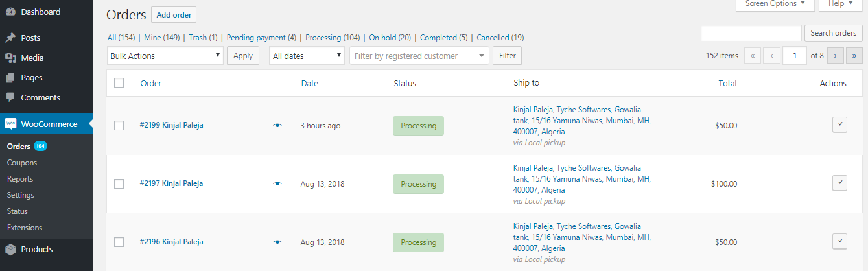Toggle the select-all orders checkbox
Image resolution: width=868 pixels, height=271 pixels.
tap(119, 83)
